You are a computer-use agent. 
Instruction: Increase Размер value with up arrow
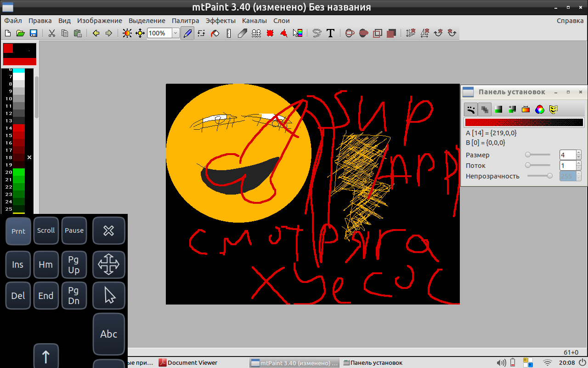point(578,153)
